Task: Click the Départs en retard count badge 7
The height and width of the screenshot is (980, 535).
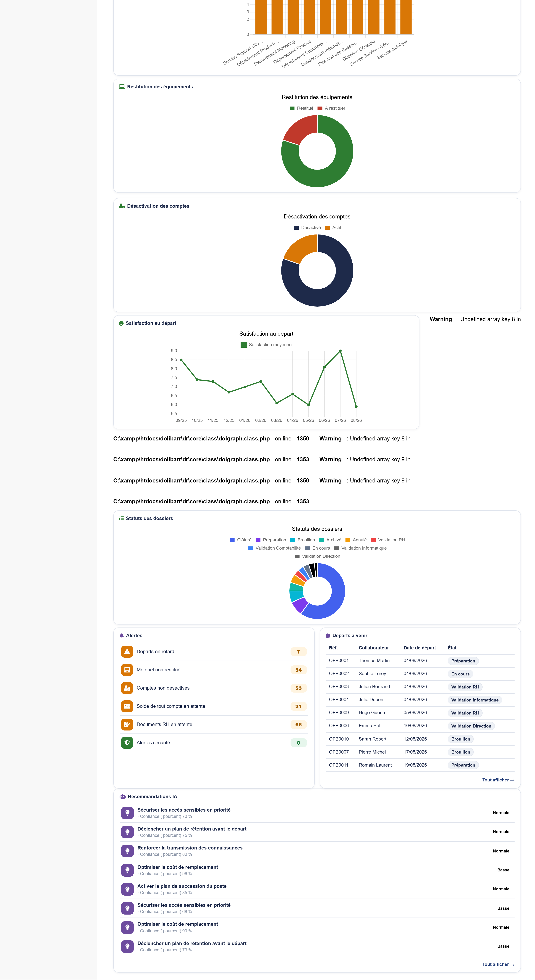Action: coord(299,652)
